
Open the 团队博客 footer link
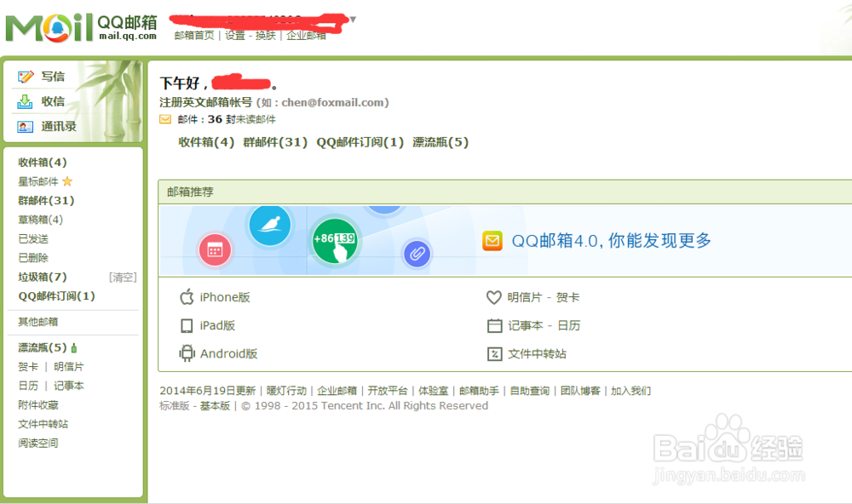[580, 391]
